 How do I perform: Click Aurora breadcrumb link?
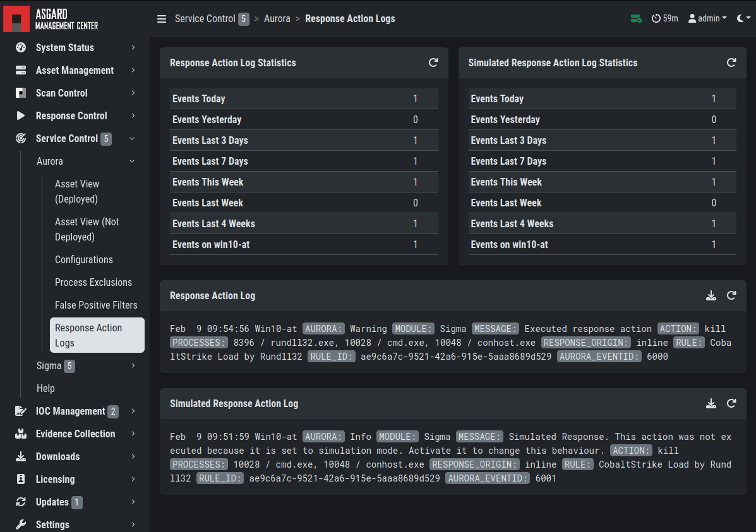[277, 19]
